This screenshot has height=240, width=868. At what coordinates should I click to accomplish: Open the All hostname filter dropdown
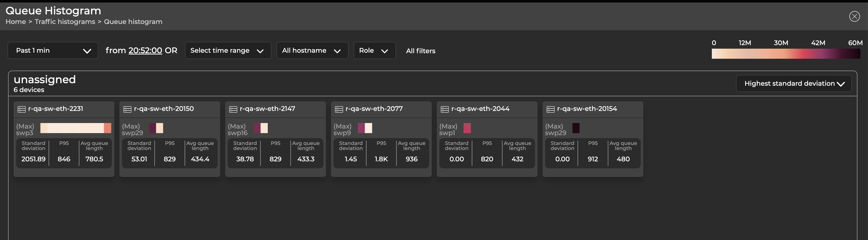[x=312, y=50]
